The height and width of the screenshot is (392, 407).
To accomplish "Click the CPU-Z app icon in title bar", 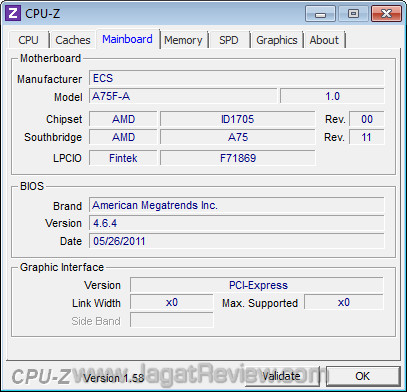I will (13, 14).
